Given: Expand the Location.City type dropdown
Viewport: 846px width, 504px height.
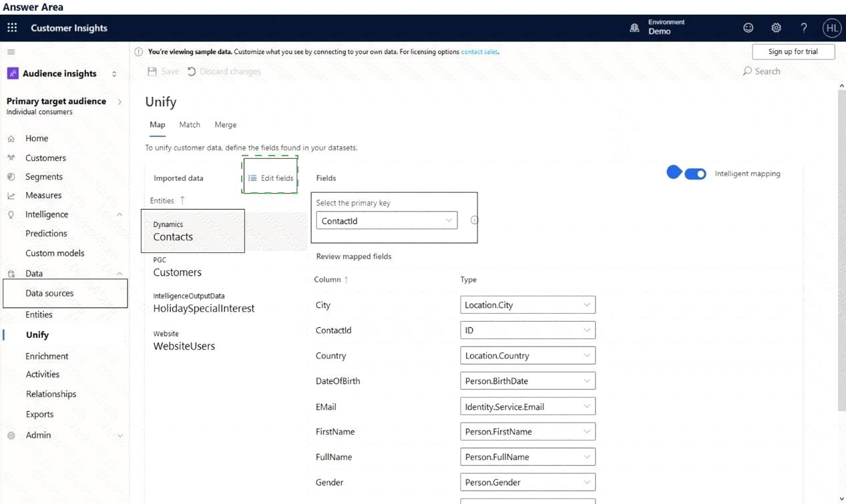Looking at the screenshot, I should (x=527, y=305).
